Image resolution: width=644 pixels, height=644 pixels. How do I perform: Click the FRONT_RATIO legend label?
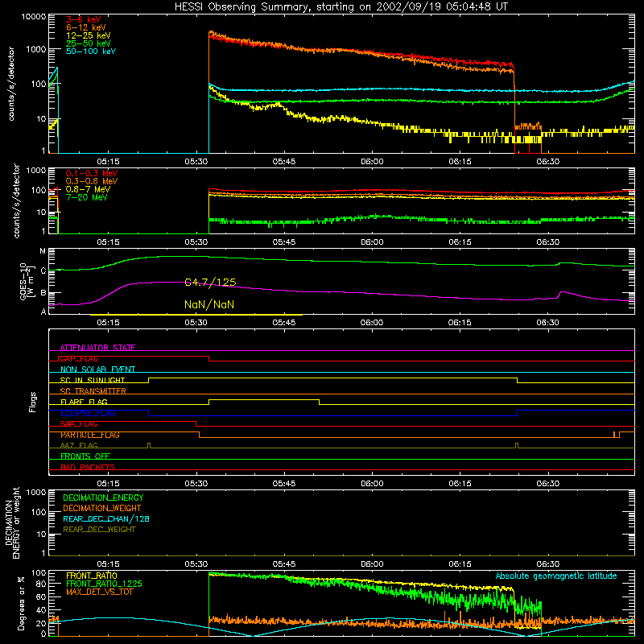click(x=92, y=576)
